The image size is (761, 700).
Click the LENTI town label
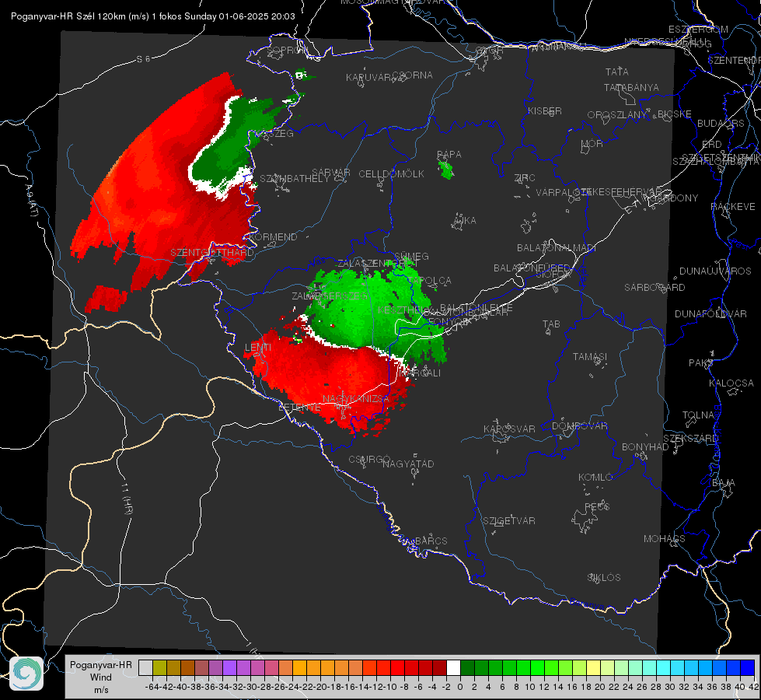coord(258,348)
